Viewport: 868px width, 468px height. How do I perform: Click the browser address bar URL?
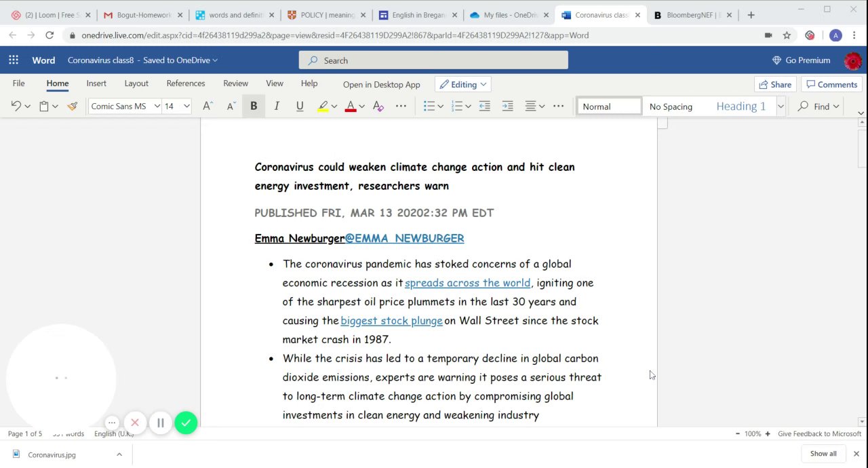(x=335, y=35)
